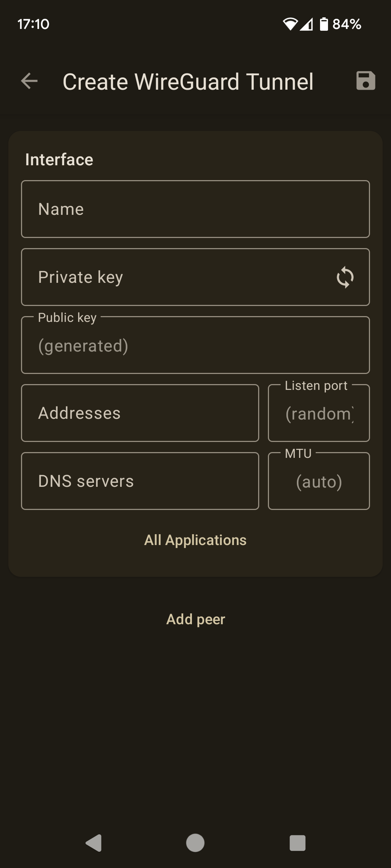Screen dimensions: 391x868
Task: Select the Public key generated field
Action: click(195, 345)
